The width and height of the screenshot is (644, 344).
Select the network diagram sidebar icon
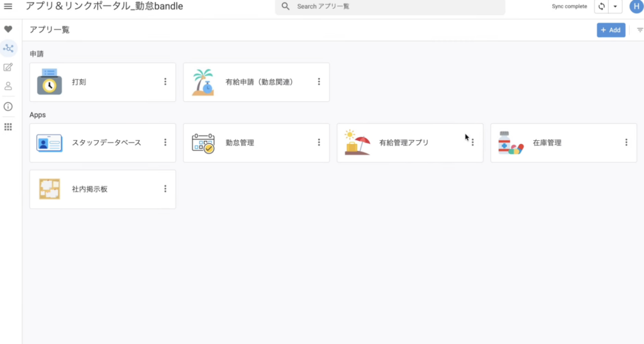[x=8, y=48]
